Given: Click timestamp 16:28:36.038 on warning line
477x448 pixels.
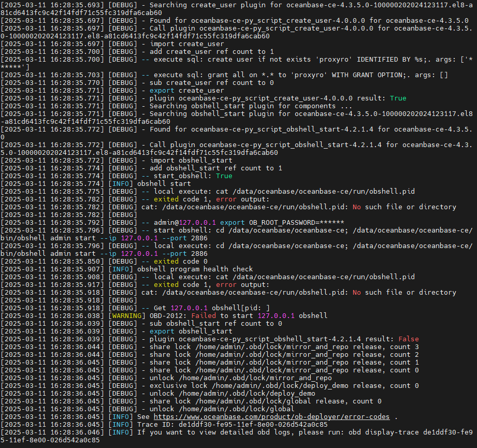Looking at the screenshot, I should (77, 316).
